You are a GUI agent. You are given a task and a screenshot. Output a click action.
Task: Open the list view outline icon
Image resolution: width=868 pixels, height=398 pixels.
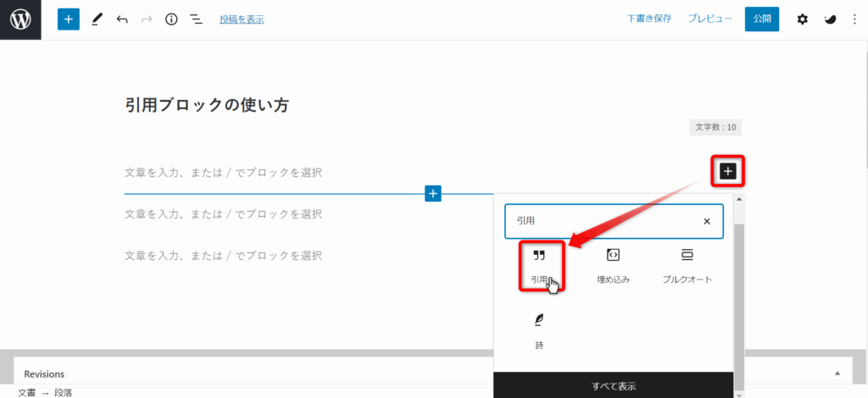pos(196,19)
